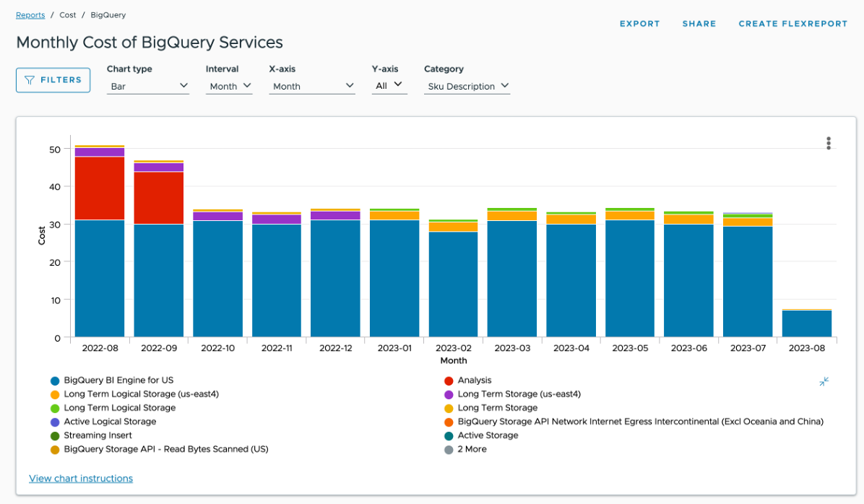Toggle BigQuery BI Engine for US legend item
Viewport: 864px width, 504px height.
112,380
